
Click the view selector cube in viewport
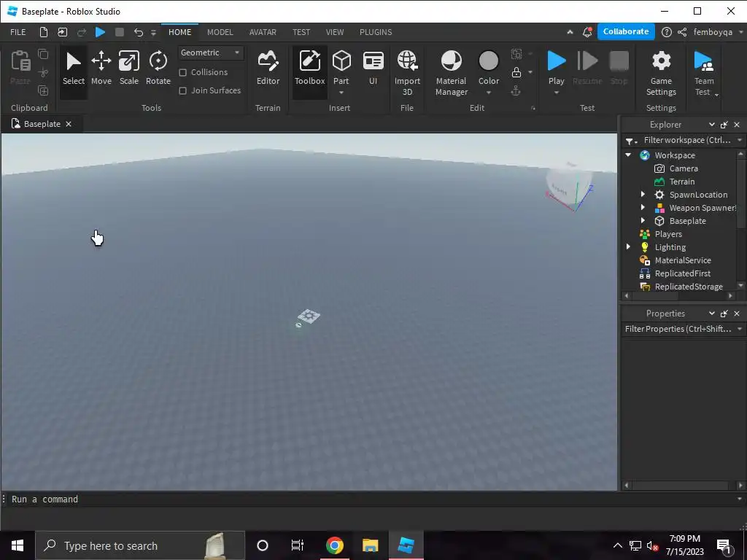(x=569, y=187)
